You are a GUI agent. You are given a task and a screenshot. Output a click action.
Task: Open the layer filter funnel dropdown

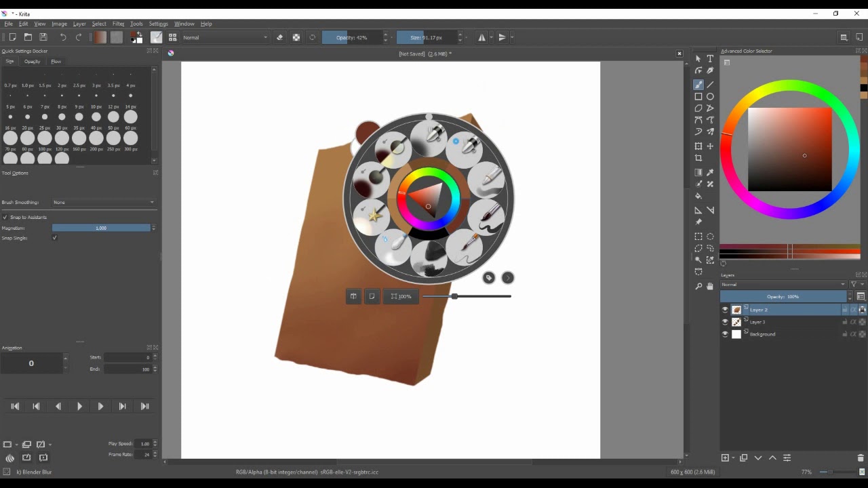pyautogui.click(x=856, y=285)
